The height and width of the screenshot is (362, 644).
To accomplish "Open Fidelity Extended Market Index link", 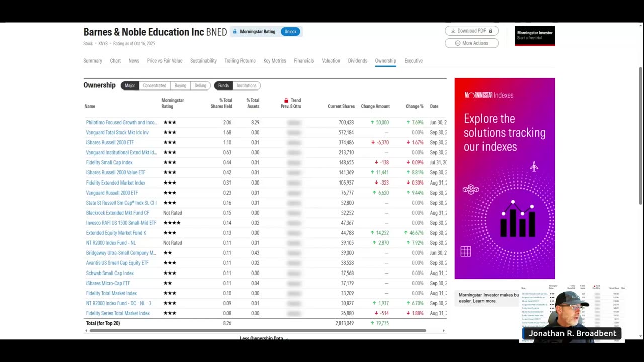I will coord(116,183).
